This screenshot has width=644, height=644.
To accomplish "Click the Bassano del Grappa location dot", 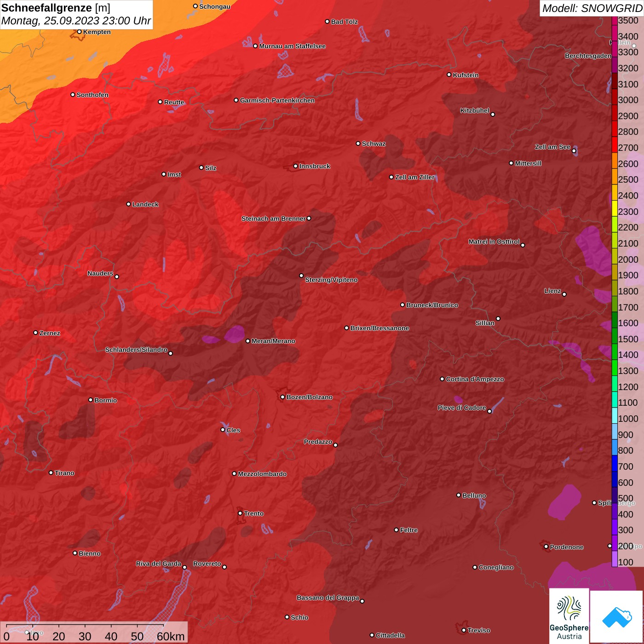I will (362, 601).
